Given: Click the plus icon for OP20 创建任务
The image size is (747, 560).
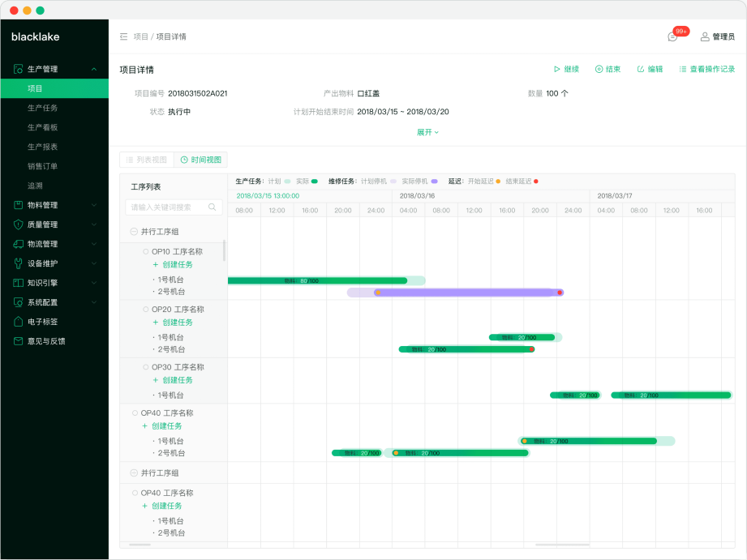Looking at the screenshot, I should pyautogui.click(x=155, y=323).
